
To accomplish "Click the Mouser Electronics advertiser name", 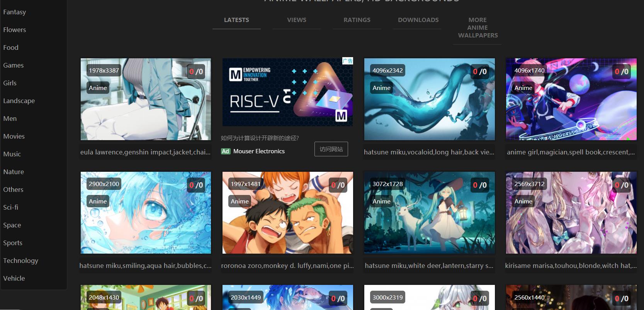I will (x=259, y=151).
